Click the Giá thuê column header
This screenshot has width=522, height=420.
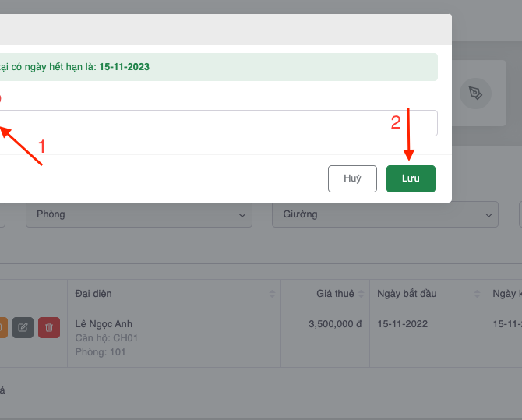coord(334,294)
